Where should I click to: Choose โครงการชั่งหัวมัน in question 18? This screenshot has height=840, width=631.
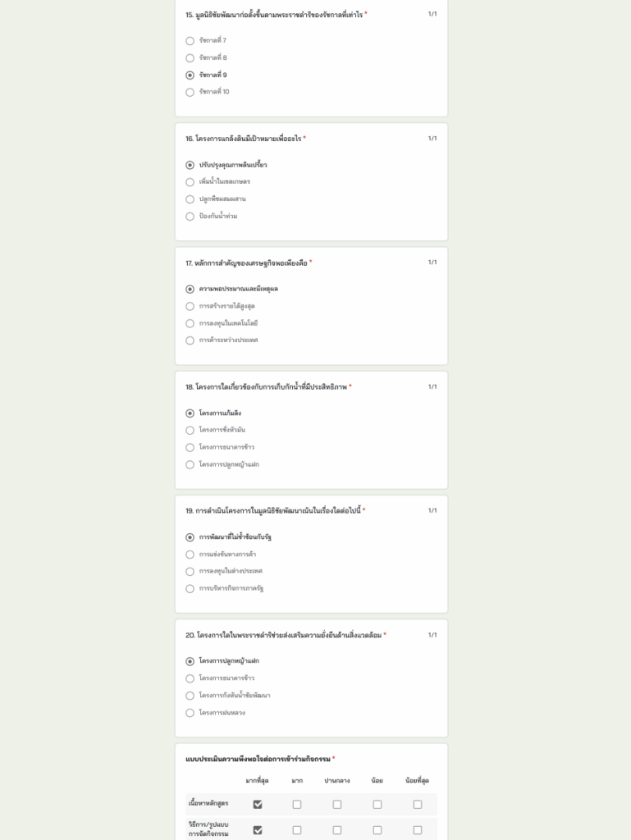point(190,431)
